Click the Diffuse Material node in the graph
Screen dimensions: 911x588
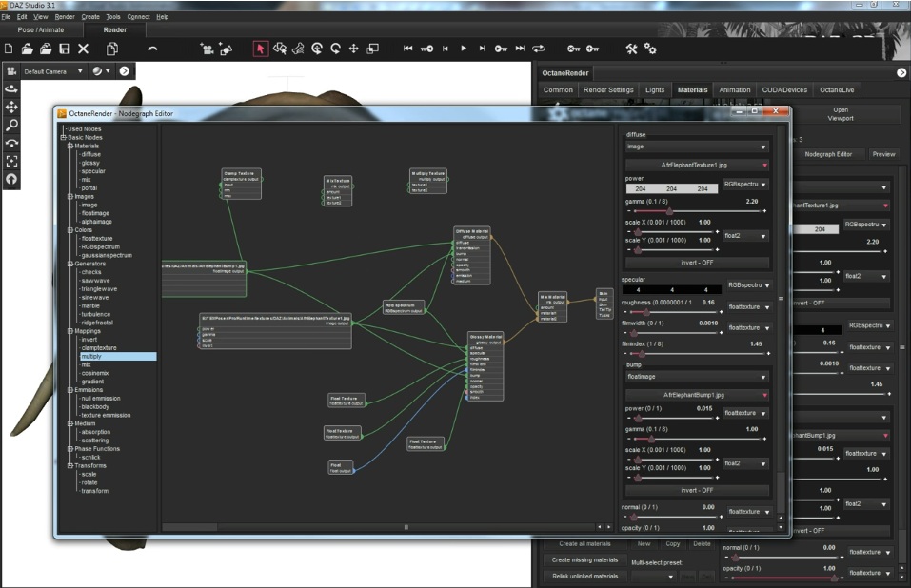[x=472, y=255]
